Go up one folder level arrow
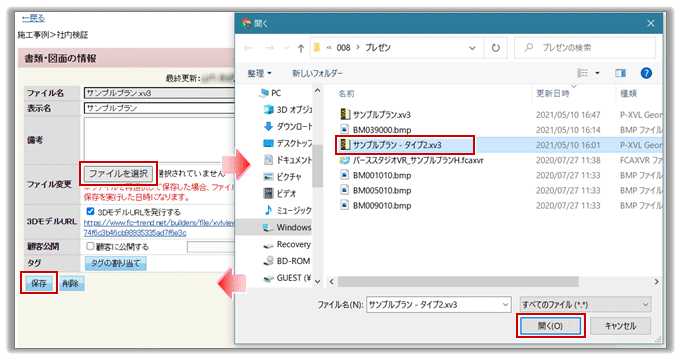The image size is (681, 360). 301,48
